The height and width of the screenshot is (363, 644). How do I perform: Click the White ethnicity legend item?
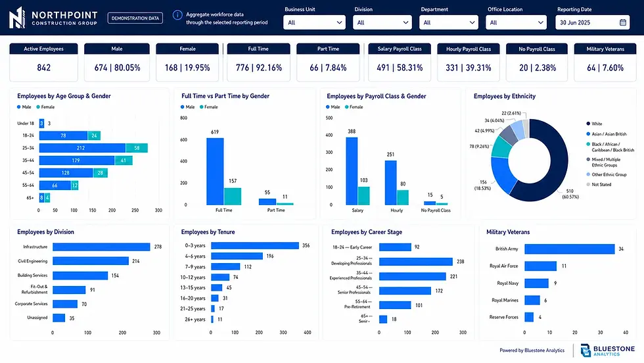pyautogui.click(x=594, y=124)
